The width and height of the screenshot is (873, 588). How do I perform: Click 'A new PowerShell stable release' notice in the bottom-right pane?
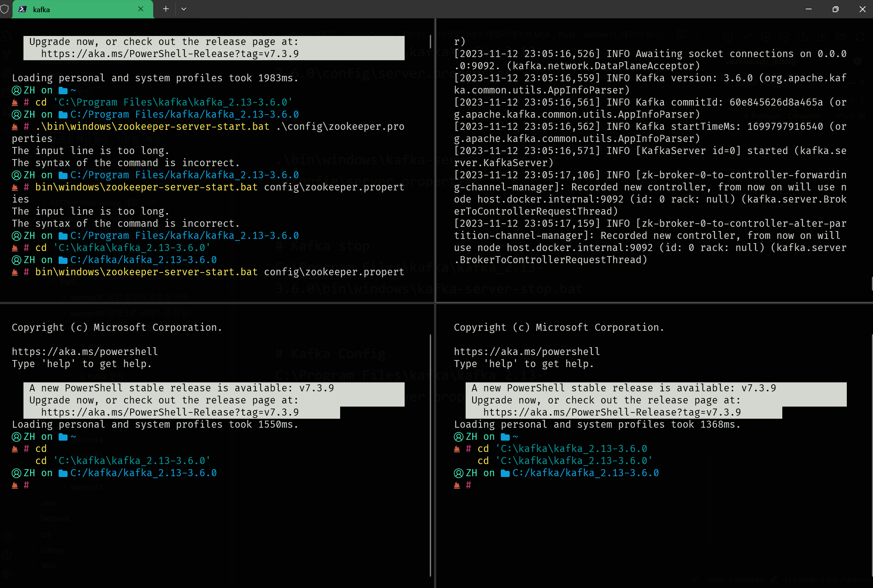(x=624, y=388)
